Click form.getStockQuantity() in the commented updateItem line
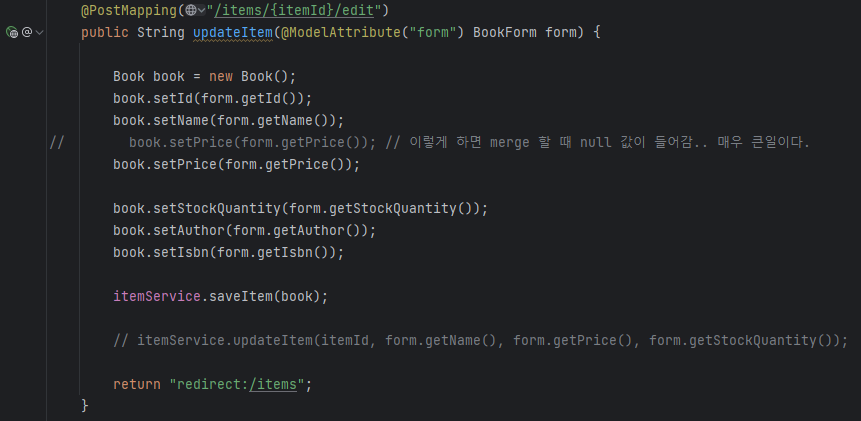This screenshot has height=421, width=861. click(741, 340)
